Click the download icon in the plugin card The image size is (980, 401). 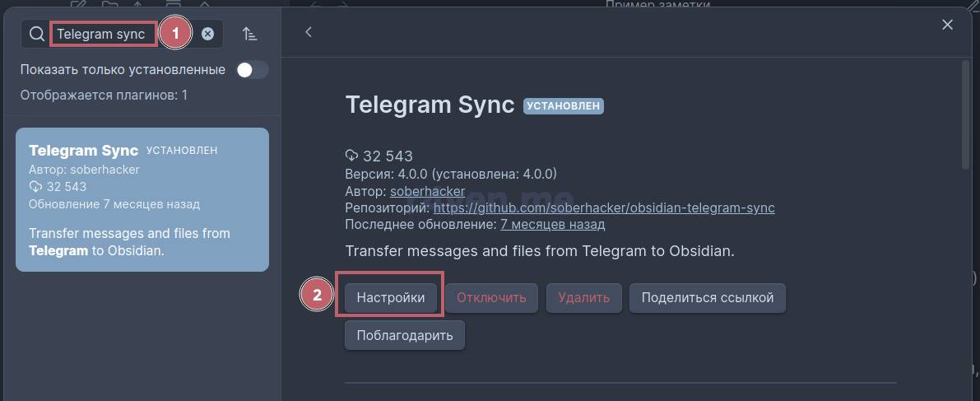35,187
